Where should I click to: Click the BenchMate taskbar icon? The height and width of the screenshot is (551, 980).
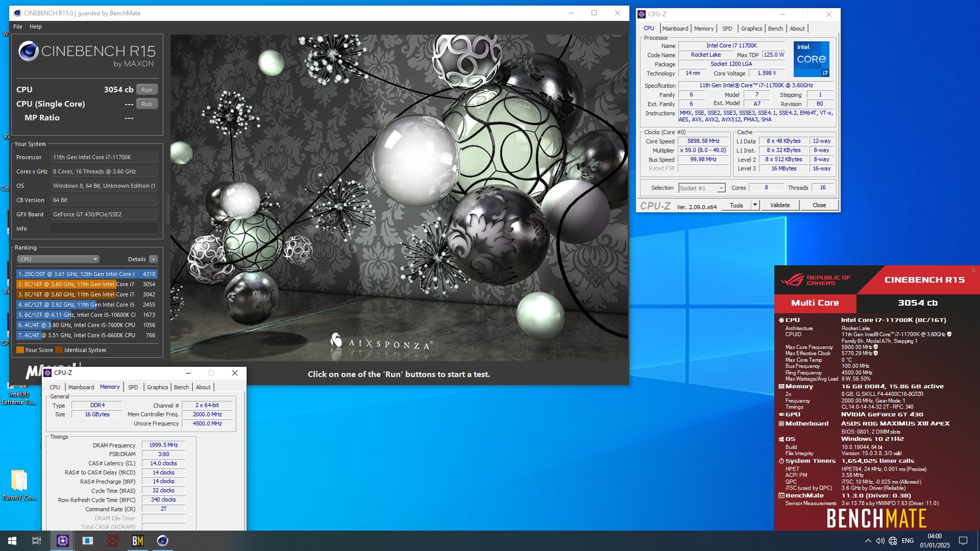[138, 541]
